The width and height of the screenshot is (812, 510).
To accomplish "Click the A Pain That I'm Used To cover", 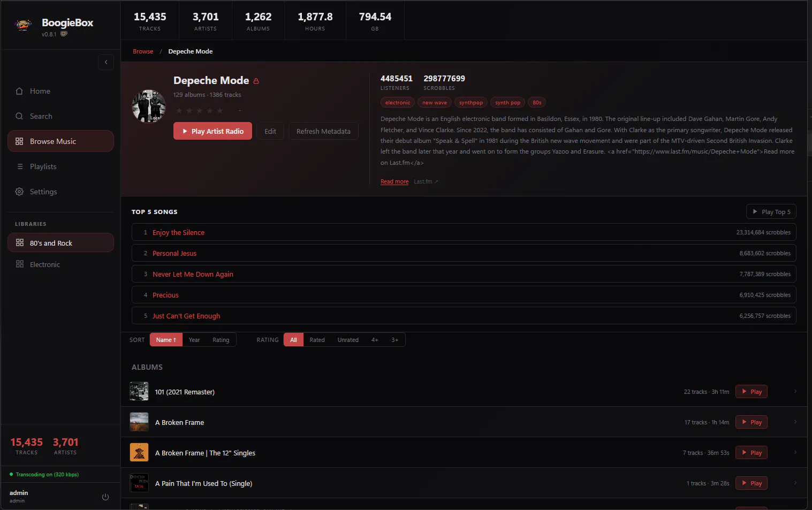I will coord(139,483).
